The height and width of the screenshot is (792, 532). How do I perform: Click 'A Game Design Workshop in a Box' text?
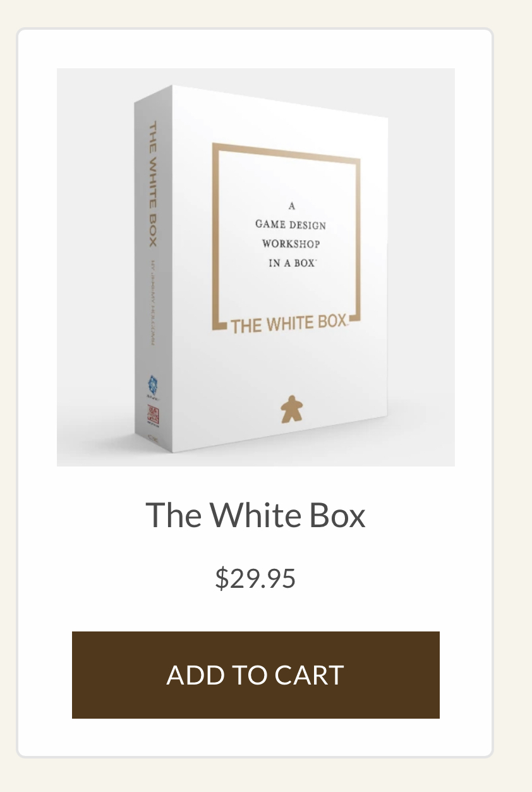(291, 235)
